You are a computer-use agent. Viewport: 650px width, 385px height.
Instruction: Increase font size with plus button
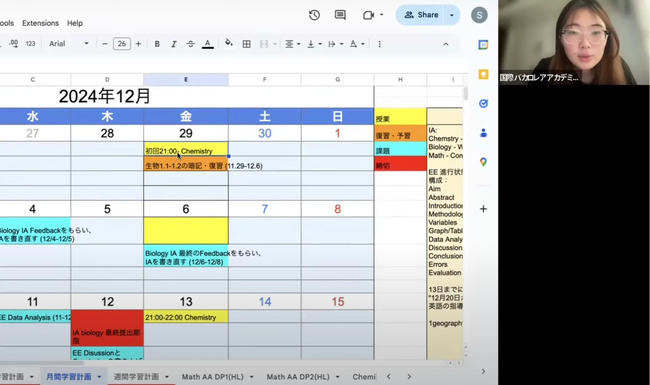(138, 44)
